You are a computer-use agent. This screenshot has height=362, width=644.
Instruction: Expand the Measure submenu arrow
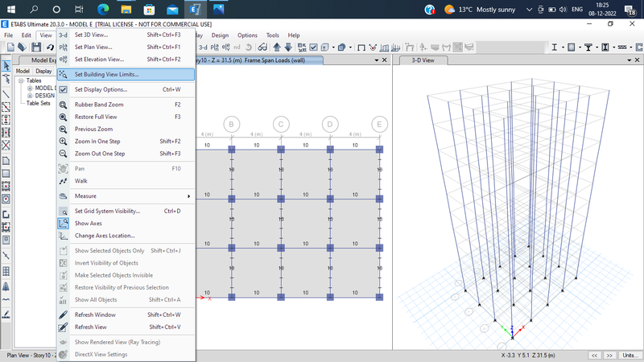pyautogui.click(x=188, y=196)
